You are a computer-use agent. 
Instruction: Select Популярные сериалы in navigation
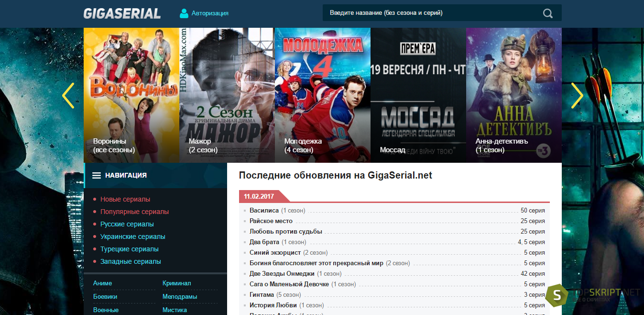tap(134, 212)
